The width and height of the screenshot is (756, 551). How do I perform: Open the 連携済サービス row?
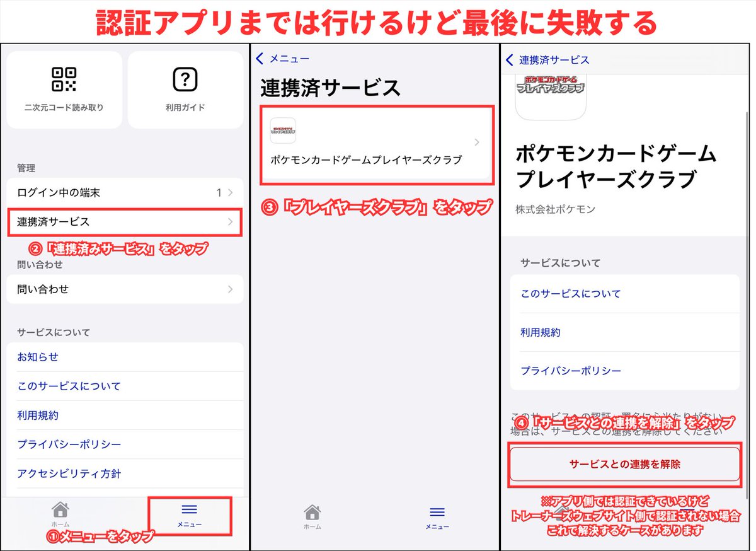(125, 222)
